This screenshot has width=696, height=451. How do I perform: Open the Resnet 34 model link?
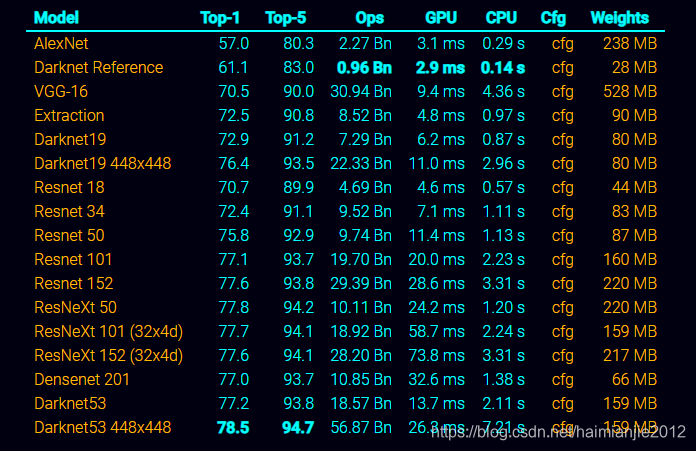69,211
